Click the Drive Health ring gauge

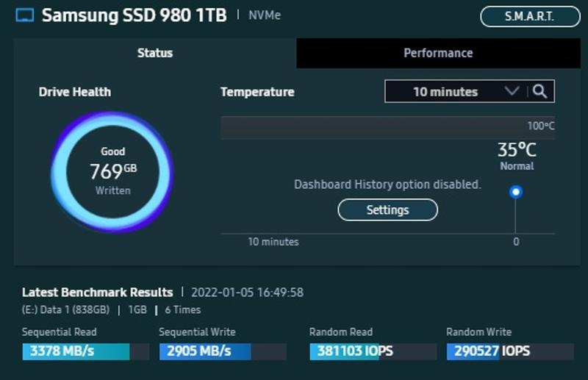click(x=112, y=172)
